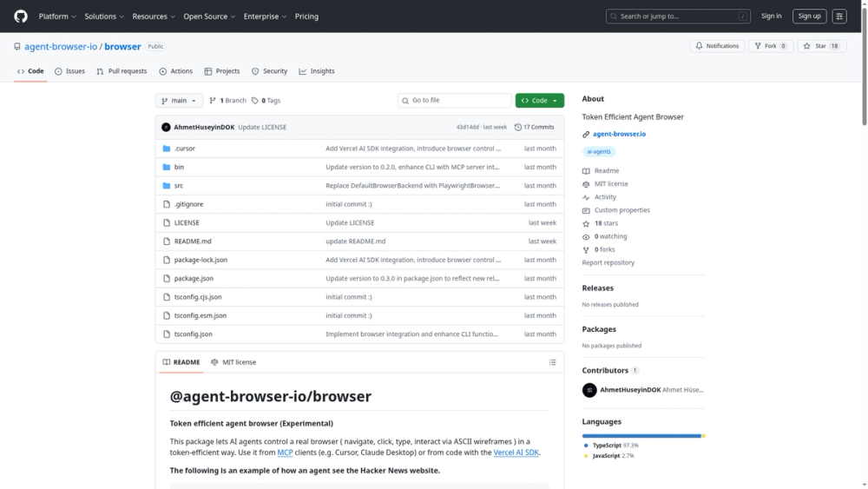The height and width of the screenshot is (489, 868).
Task: Switch to the Pull requests tab
Action: tap(122, 71)
